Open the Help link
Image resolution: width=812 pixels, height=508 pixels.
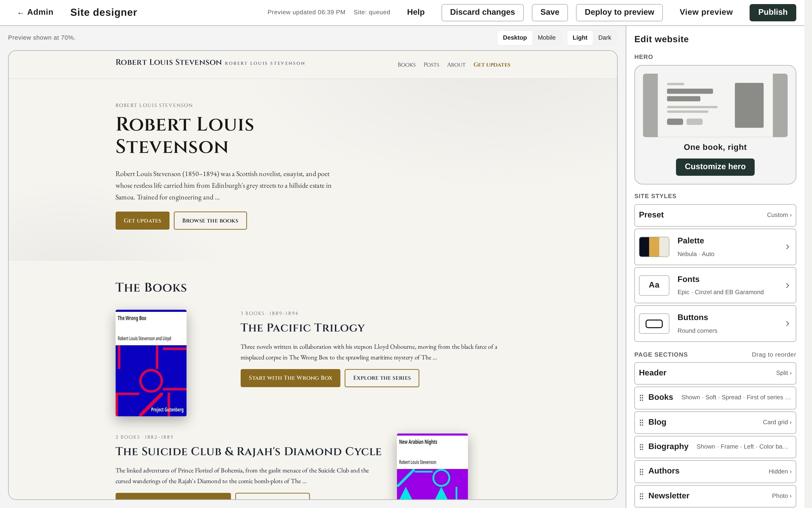pyautogui.click(x=416, y=12)
